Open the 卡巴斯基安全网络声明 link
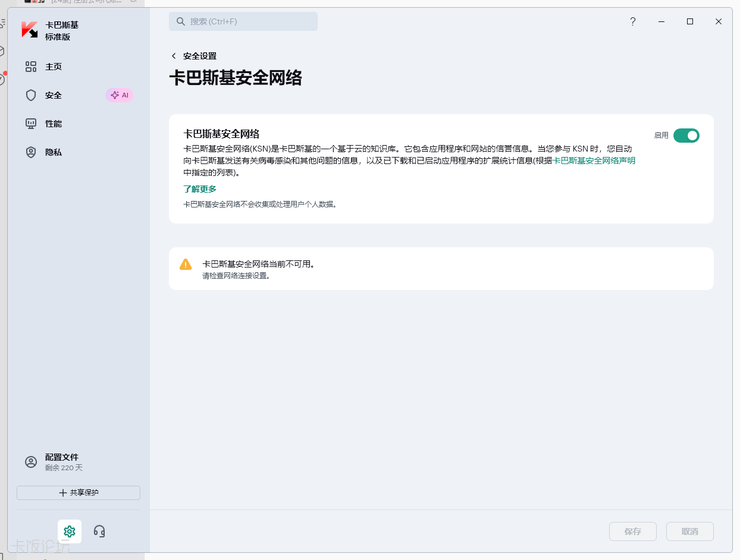The width and height of the screenshot is (740, 560). [594, 161]
